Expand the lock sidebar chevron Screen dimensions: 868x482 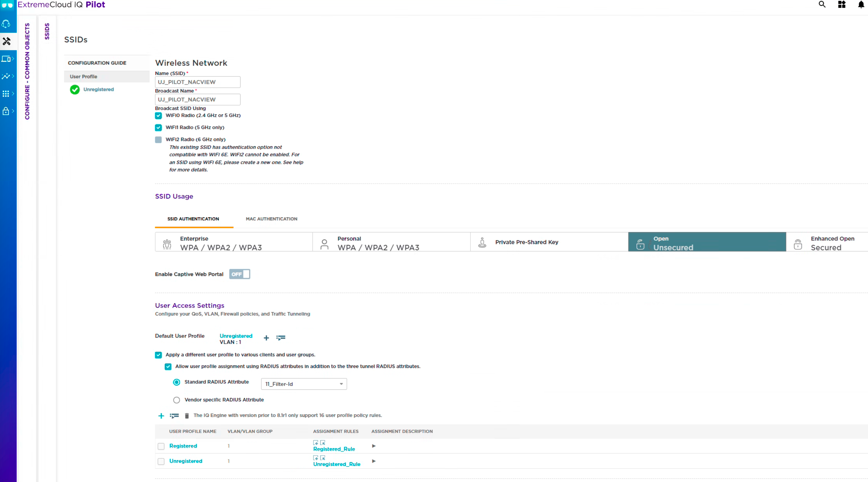tap(13, 111)
